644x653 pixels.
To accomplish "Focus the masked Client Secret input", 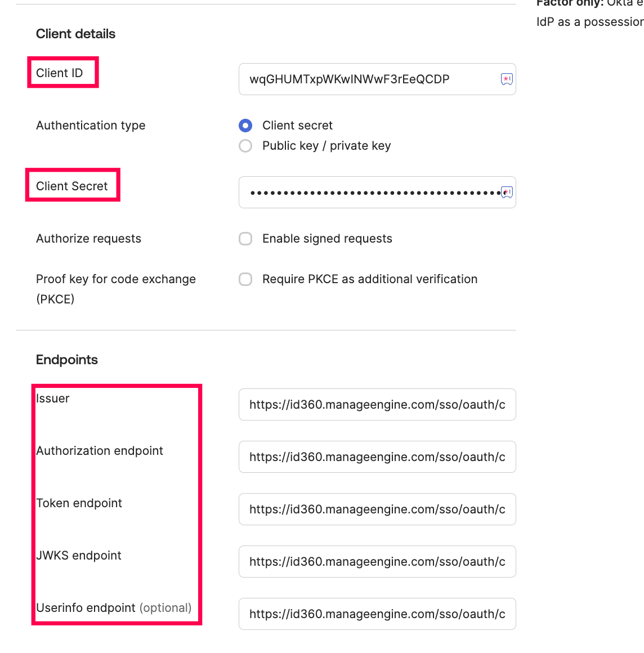I will (366, 193).
